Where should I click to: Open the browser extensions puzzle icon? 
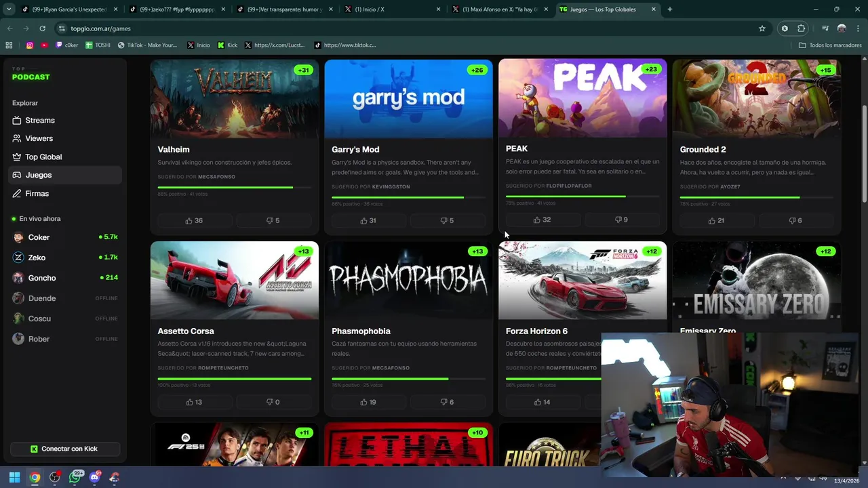pos(801,28)
